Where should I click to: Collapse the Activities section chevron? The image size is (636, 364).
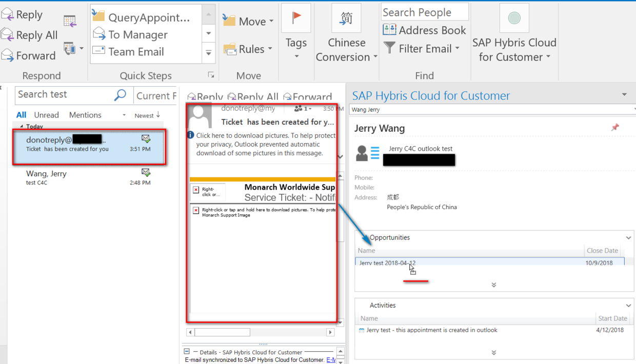(x=628, y=306)
